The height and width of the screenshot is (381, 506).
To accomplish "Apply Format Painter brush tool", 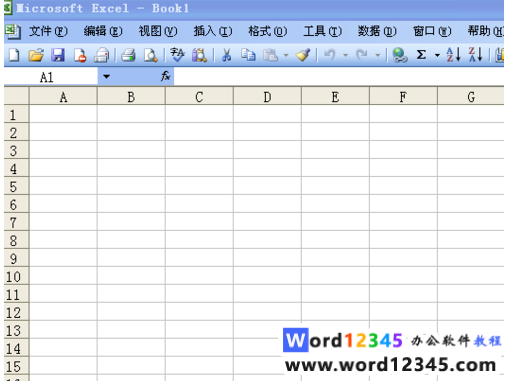I will pos(303,55).
